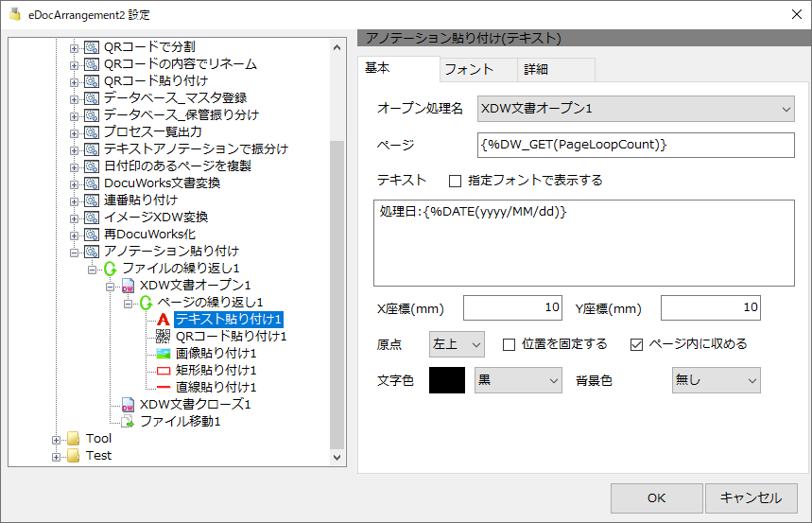Collapse the XDW文書オープン1 node
This screenshot has height=523, width=812.
point(111,288)
